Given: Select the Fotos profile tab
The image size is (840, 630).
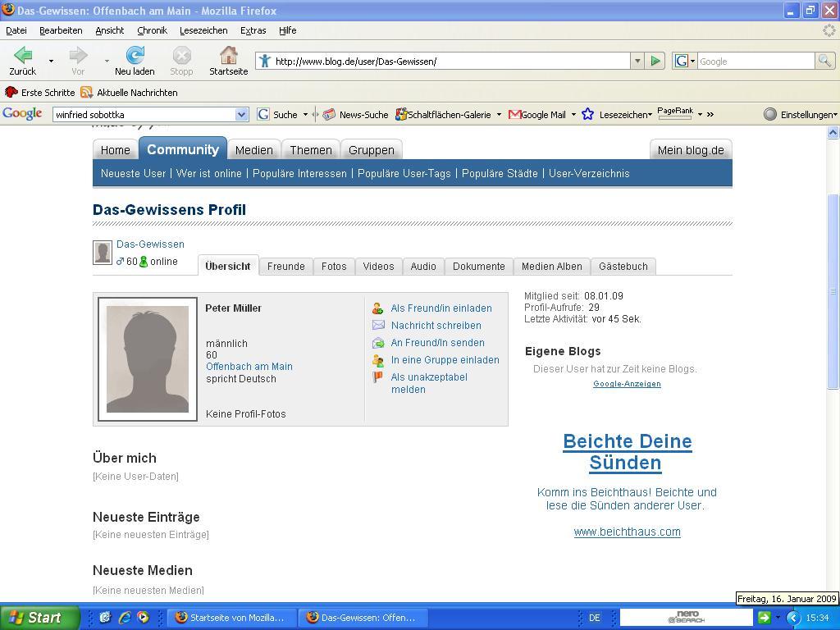Looking at the screenshot, I should click(x=334, y=267).
